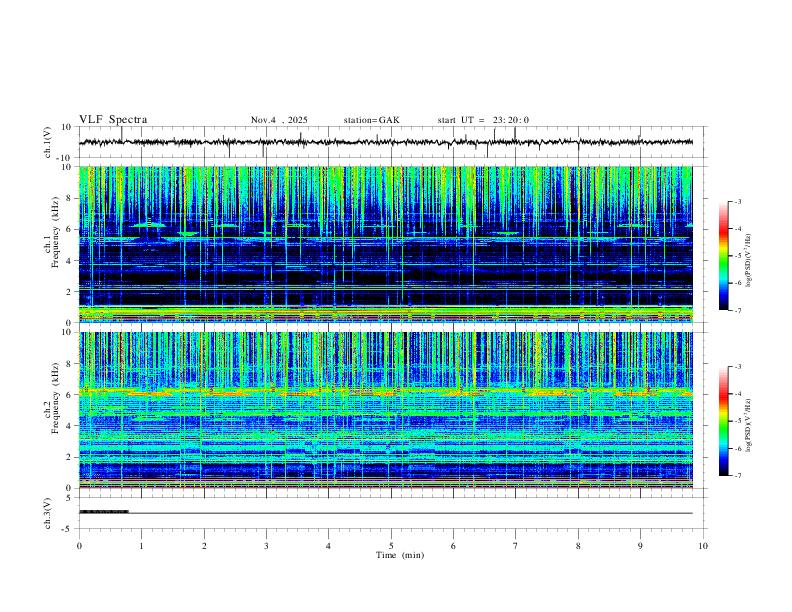
Task: Click the 'ch.3(V)' axis label
Action: click(48, 513)
